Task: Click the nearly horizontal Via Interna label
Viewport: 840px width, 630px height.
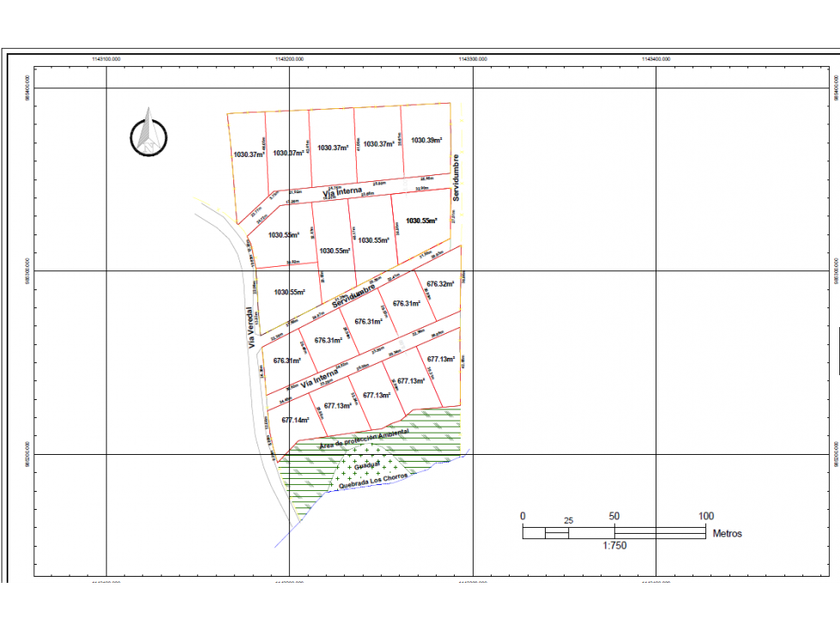Action: [x=342, y=192]
